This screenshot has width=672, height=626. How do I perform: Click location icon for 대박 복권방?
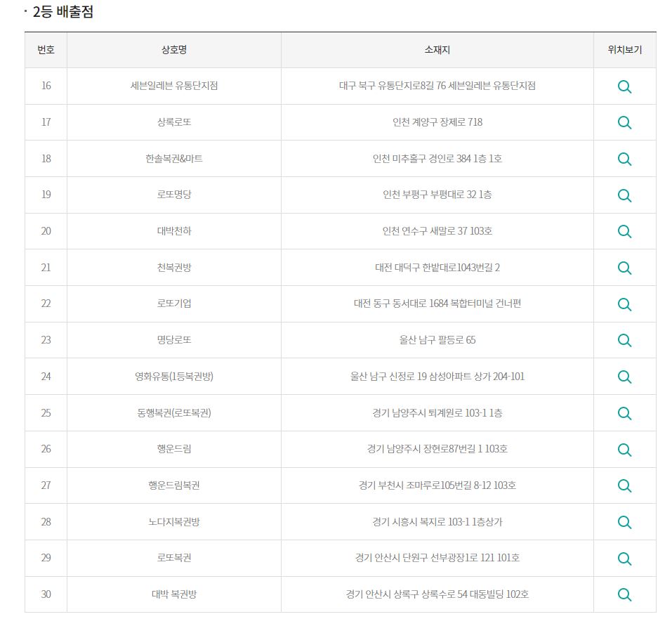pyautogui.click(x=624, y=594)
